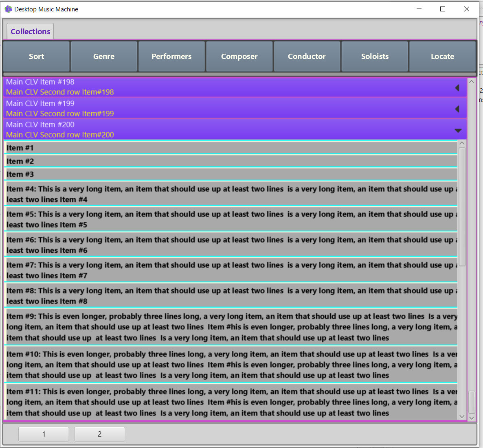Click the Conductor button
The image size is (483, 448).
pyautogui.click(x=307, y=56)
